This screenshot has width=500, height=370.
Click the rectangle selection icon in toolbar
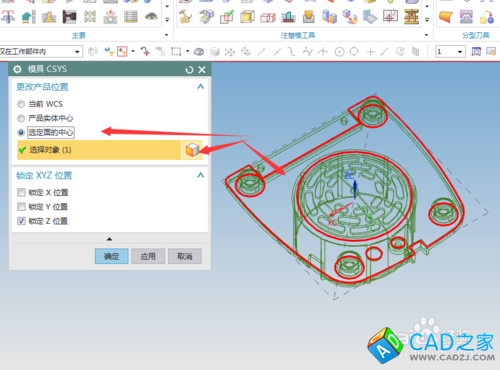point(176,51)
